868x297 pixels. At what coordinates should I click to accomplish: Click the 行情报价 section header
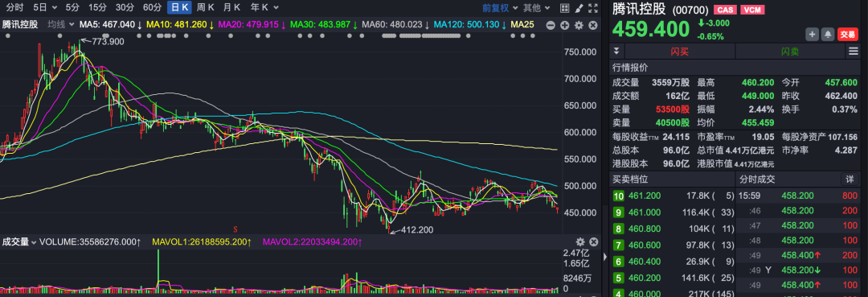(630, 68)
